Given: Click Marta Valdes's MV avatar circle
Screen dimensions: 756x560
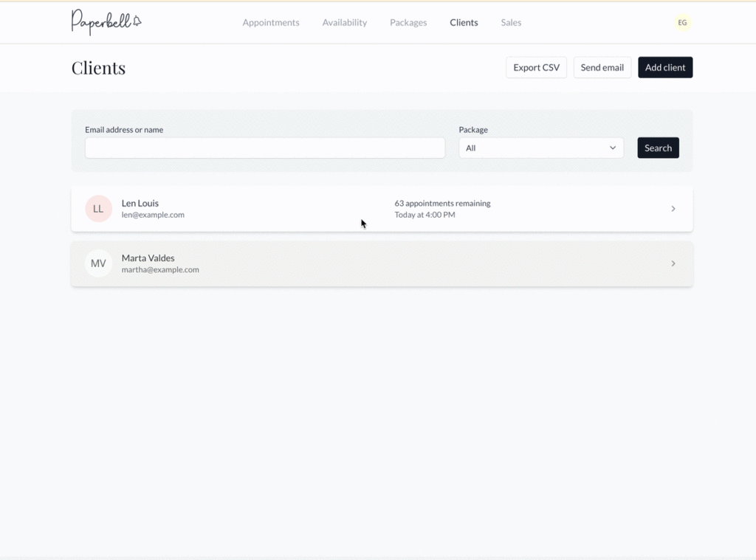Looking at the screenshot, I should tap(98, 263).
